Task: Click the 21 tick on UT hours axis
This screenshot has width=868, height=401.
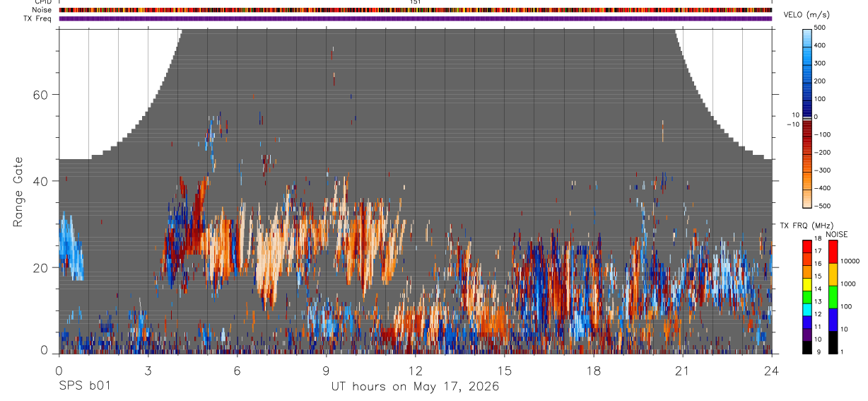Action: click(682, 370)
